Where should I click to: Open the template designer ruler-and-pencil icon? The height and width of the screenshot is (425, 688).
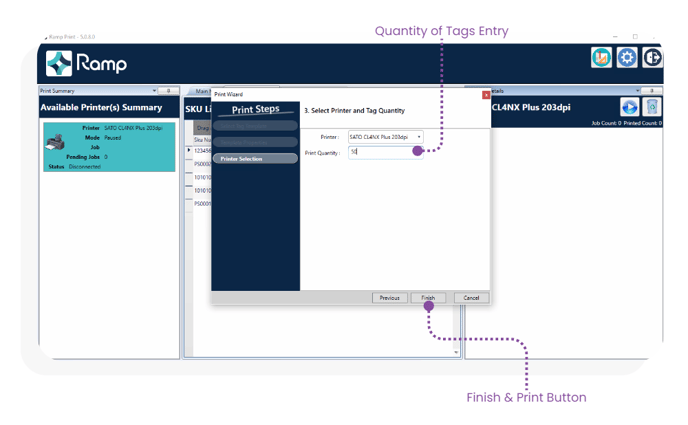pos(601,57)
